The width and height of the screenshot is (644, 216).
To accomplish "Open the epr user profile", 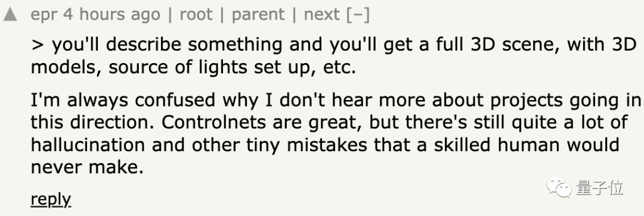I will click(x=44, y=15).
